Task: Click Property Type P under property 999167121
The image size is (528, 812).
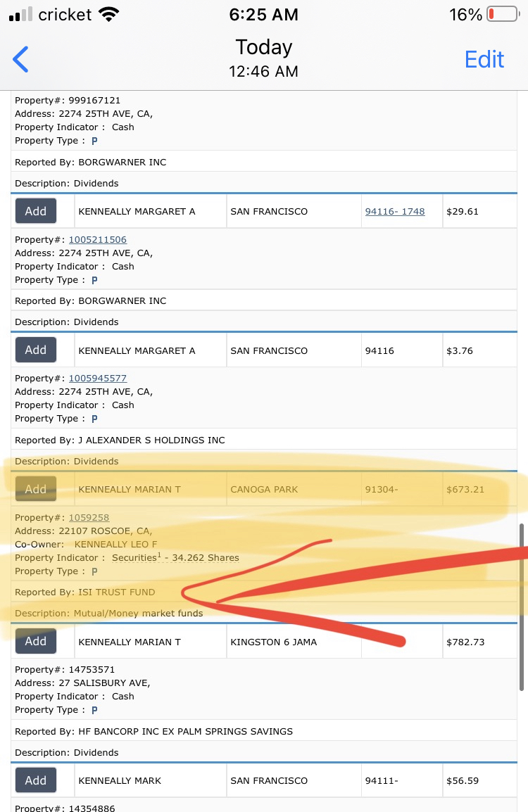Action: point(94,141)
